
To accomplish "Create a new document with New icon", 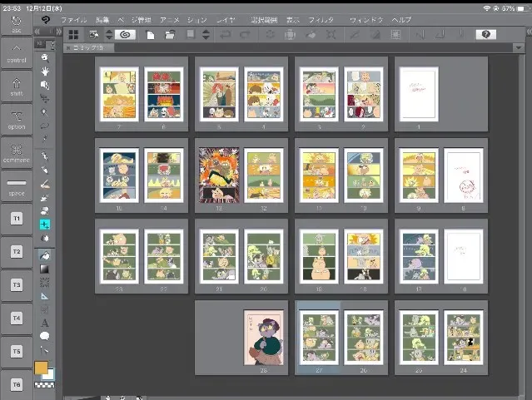I will 151,35.
